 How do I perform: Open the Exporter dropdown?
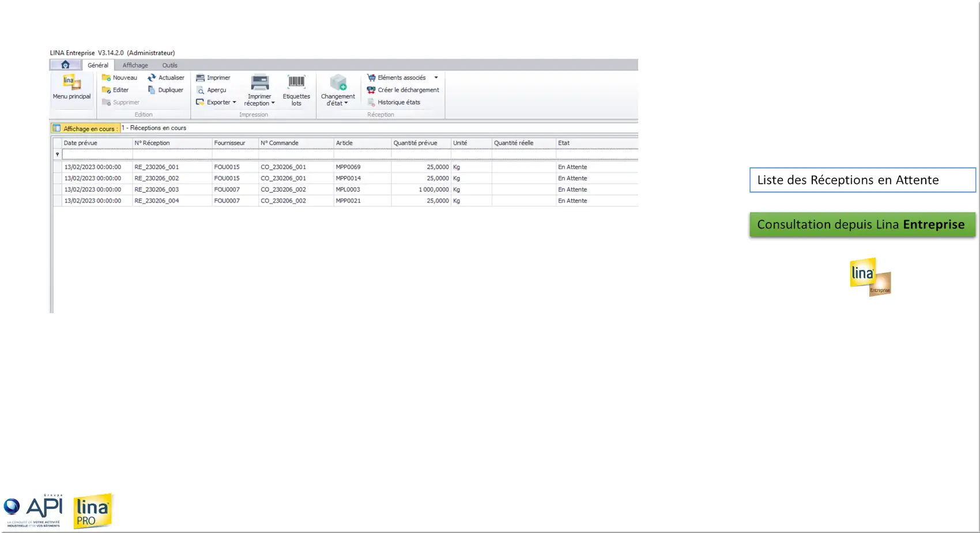pyautogui.click(x=216, y=102)
